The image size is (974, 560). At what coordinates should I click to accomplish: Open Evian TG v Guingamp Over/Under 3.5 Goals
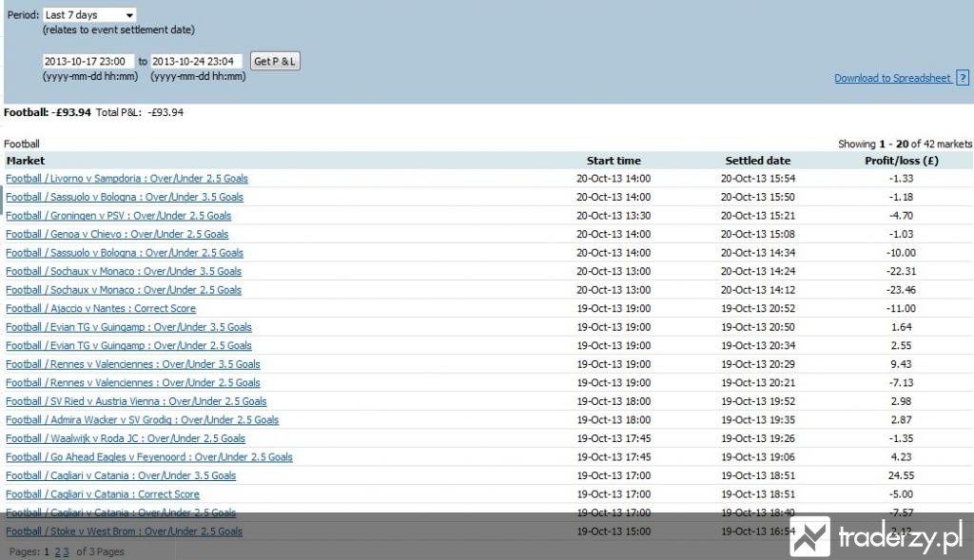tap(128, 327)
